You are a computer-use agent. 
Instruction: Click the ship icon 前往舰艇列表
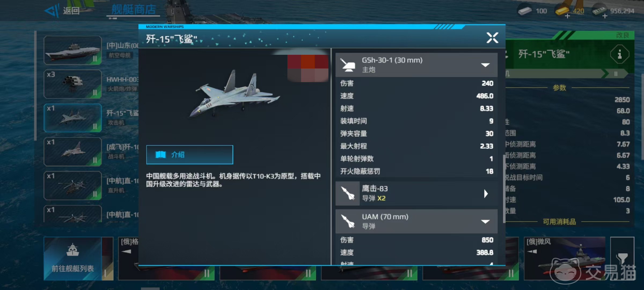(x=72, y=250)
